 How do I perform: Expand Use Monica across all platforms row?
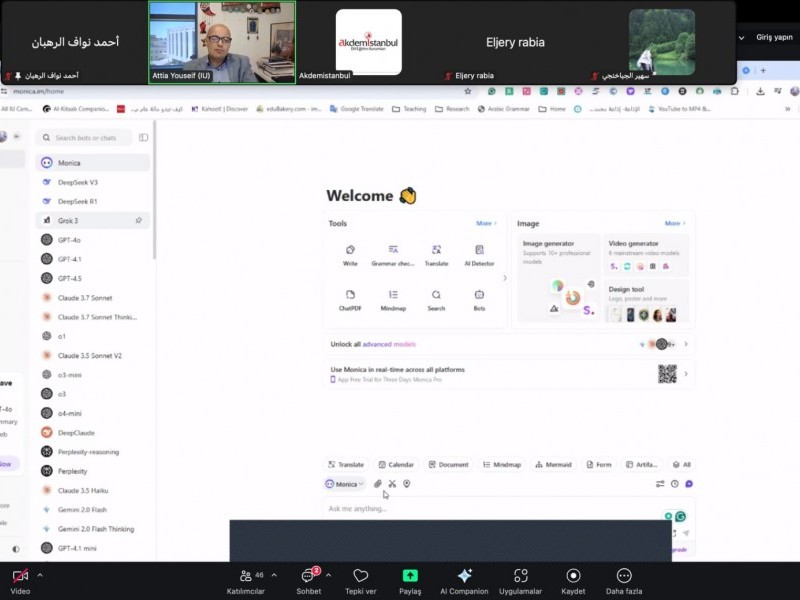coord(510,374)
